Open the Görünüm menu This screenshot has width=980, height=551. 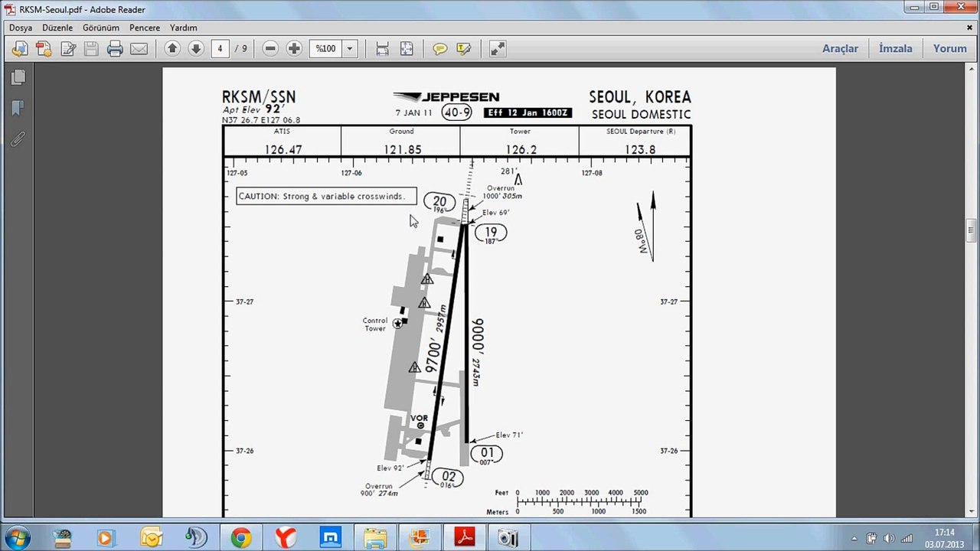click(x=101, y=28)
